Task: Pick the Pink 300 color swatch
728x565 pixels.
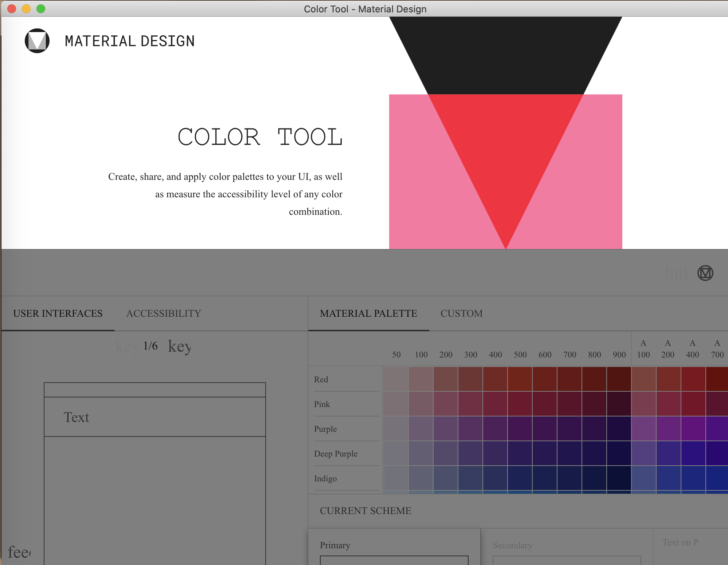Action: click(470, 404)
